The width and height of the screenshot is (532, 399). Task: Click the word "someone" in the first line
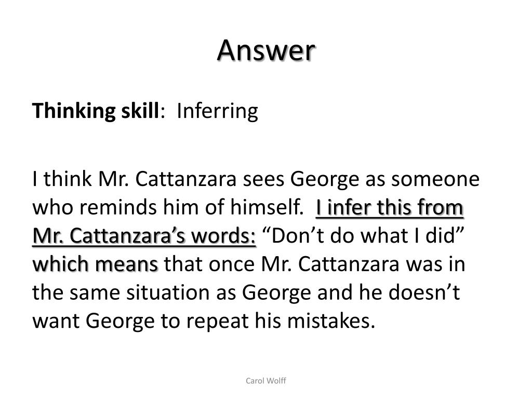tap(434, 180)
